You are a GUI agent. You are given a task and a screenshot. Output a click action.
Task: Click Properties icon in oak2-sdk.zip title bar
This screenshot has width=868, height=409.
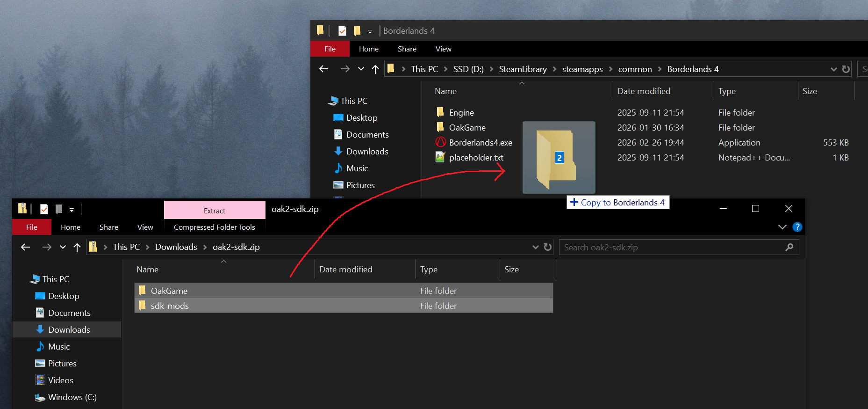click(44, 209)
